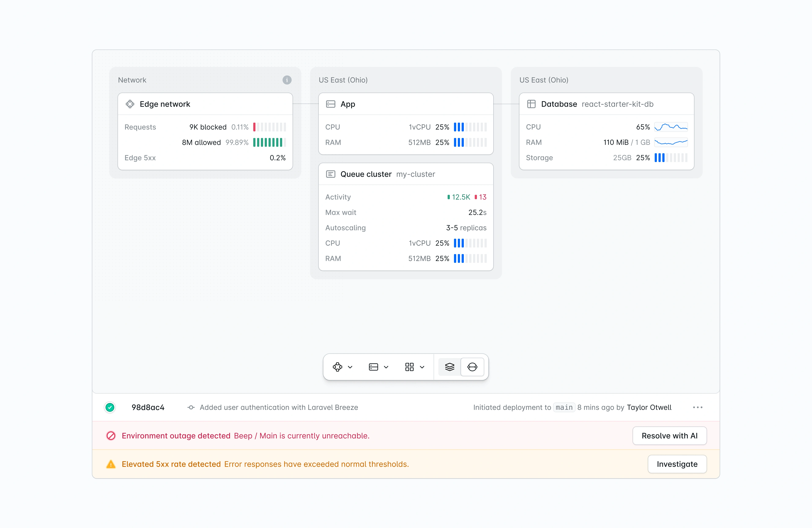Click the App panel header icon

pyautogui.click(x=331, y=104)
